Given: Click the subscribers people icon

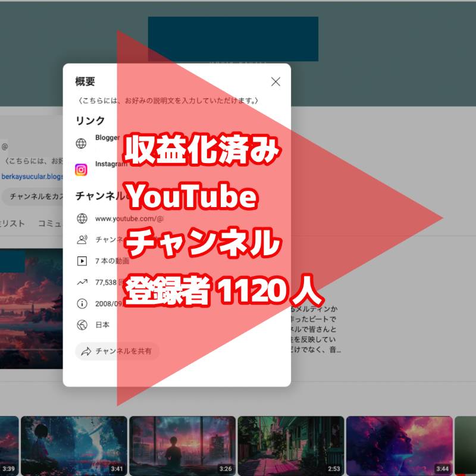Looking at the screenshot, I should coord(82,240).
